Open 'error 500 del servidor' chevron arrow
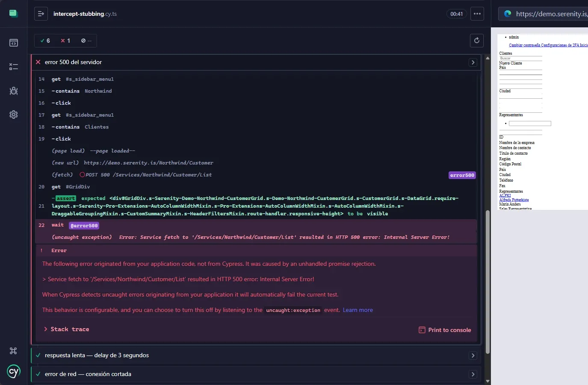 point(473,62)
